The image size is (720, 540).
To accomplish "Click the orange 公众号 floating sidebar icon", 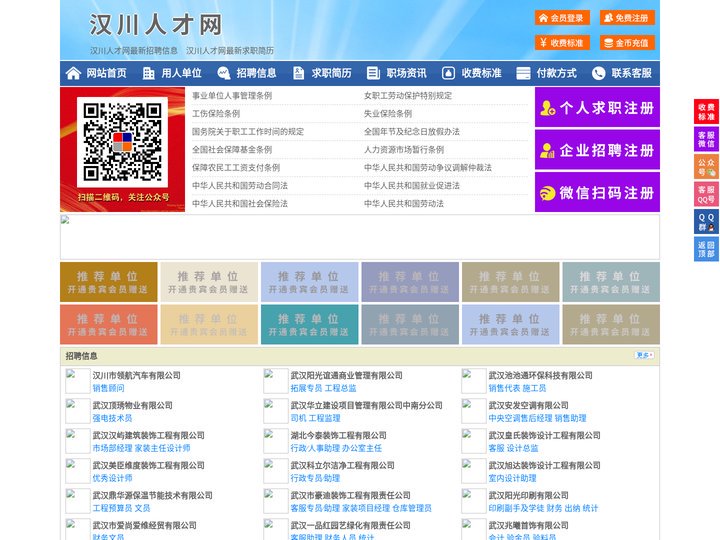I will [706, 167].
